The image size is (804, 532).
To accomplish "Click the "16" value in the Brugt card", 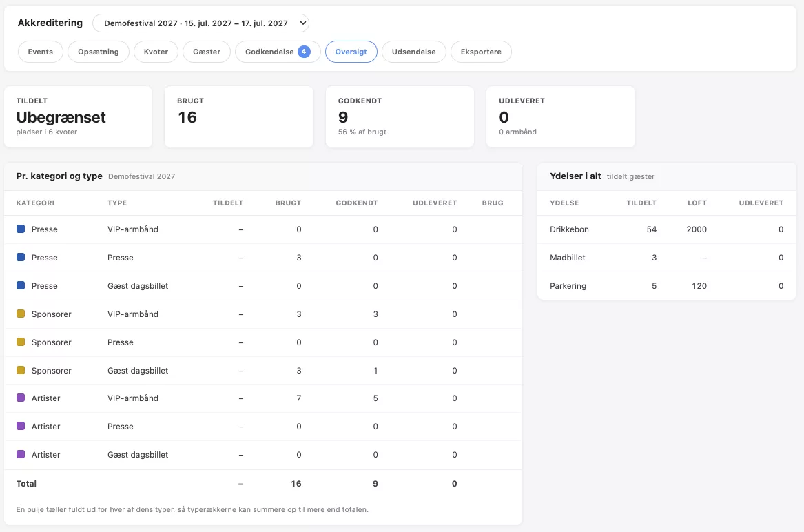I will pyautogui.click(x=187, y=117).
